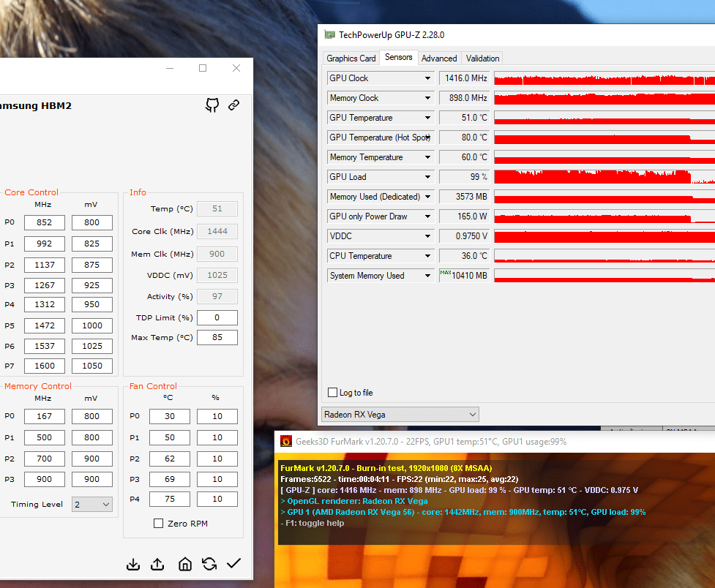Screen dimensions: 715x588
Task: Click the Memory P2 MHz field 700
Action: [x=44, y=459]
